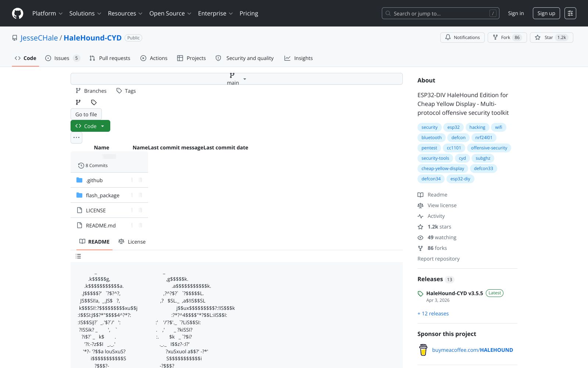Image resolution: width=588 pixels, height=368 pixels.
Task: Open the View license link
Action: click(x=437, y=205)
